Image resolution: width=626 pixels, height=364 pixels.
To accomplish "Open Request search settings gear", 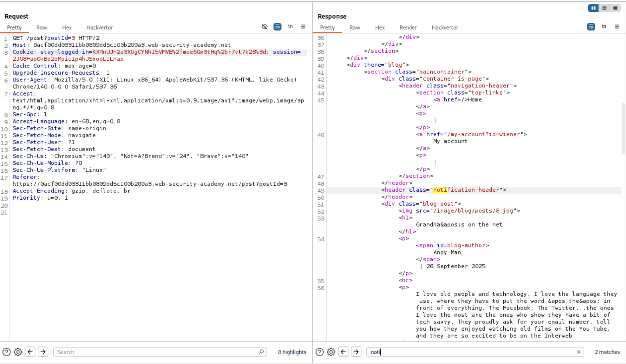I will [x=18, y=352].
